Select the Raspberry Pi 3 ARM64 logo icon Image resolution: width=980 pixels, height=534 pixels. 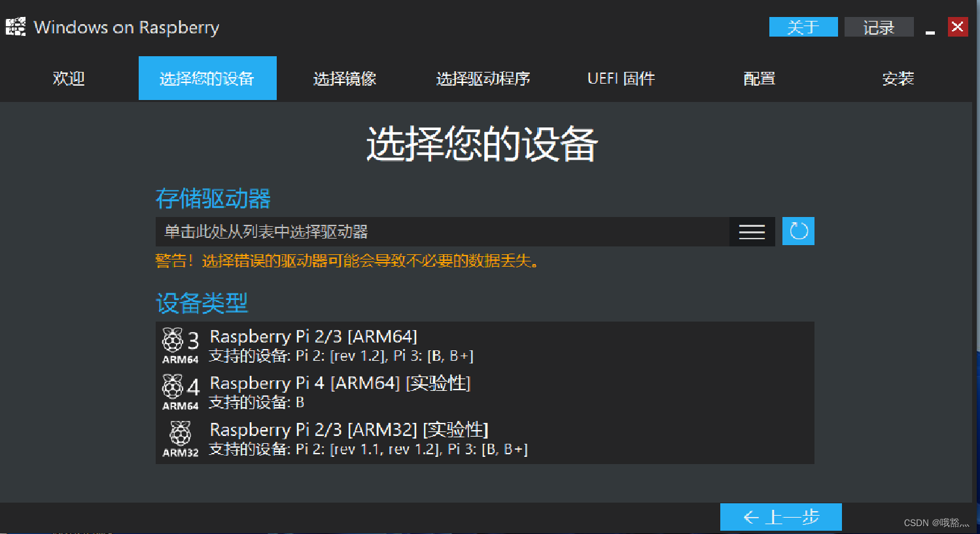[x=181, y=346]
